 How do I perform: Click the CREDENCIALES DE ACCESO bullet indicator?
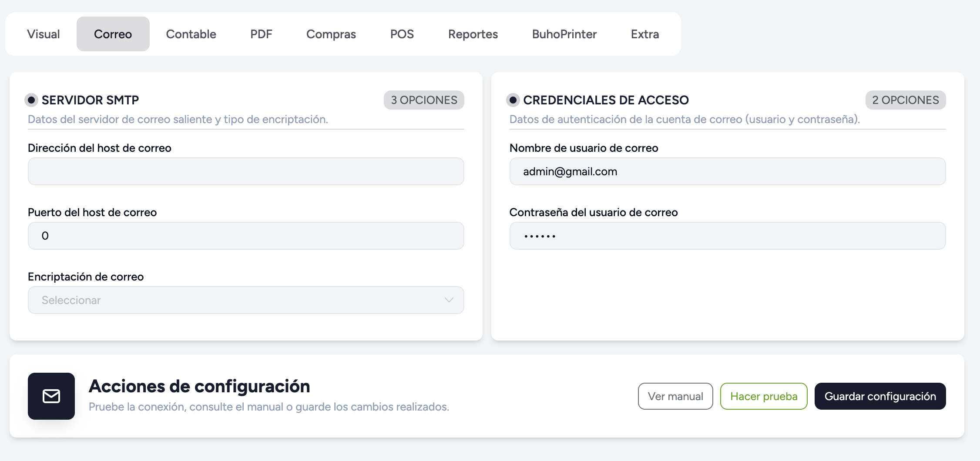(x=513, y=100)
